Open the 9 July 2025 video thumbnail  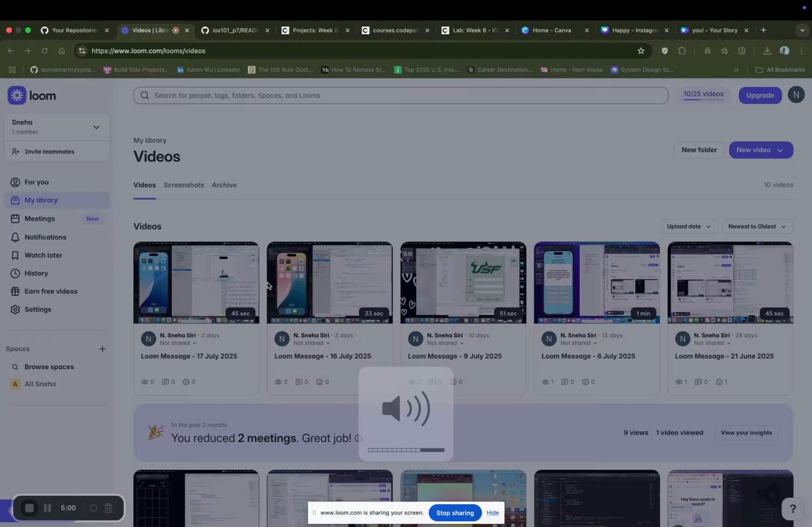point(463,283)
